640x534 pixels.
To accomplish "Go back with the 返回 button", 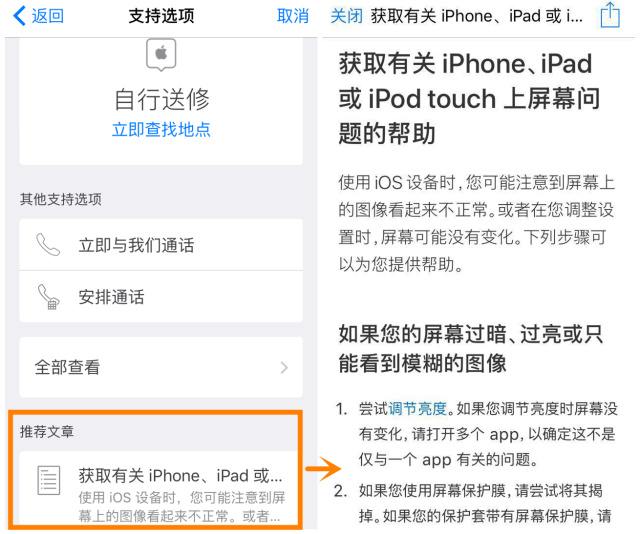I will point(38,16).
